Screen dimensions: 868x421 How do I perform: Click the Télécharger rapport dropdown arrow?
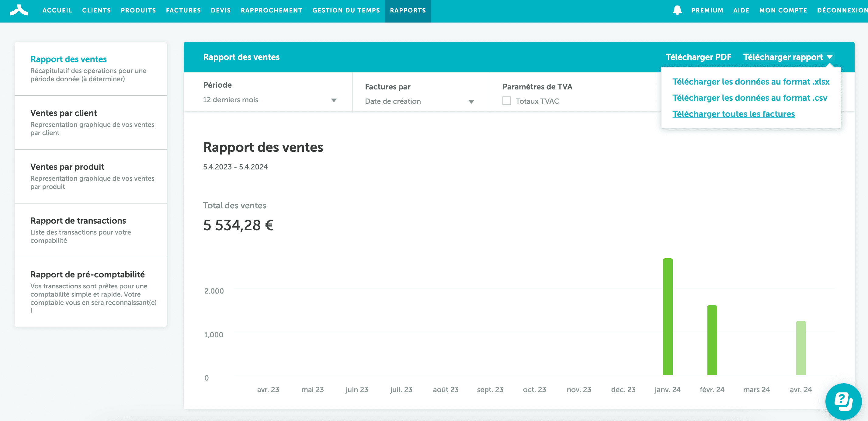[830, 57]
